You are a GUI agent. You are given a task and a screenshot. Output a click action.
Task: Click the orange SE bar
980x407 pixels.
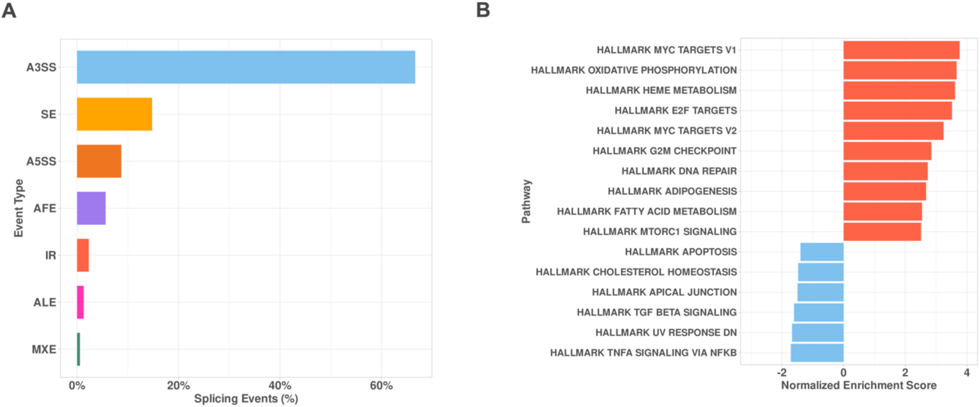[114, 114]
